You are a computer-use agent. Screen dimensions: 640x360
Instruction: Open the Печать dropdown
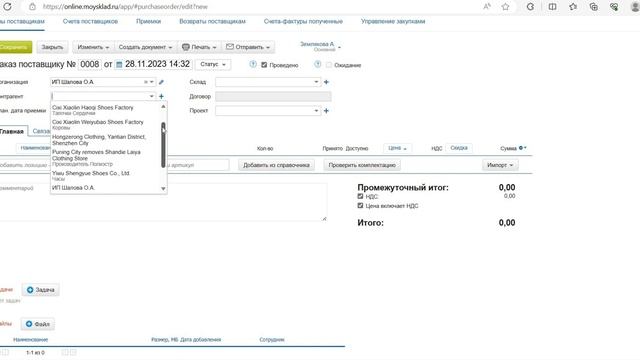tap(199, 47)
